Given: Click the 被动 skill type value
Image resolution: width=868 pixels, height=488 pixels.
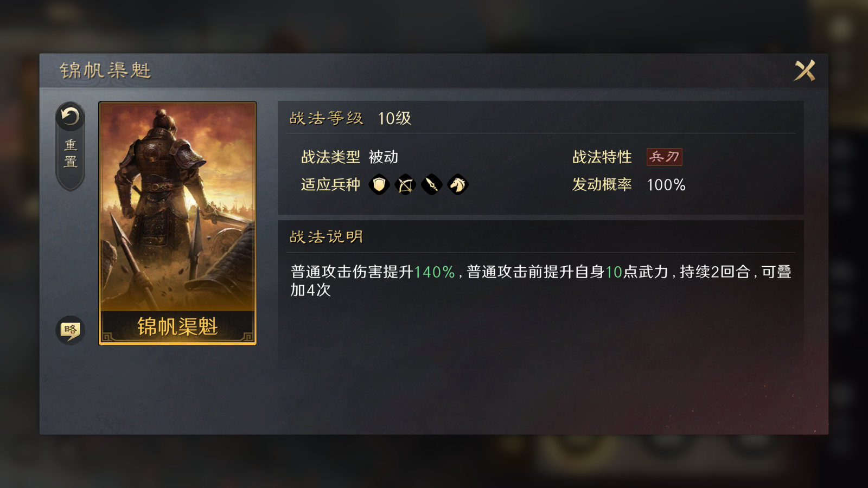Looking at the screenshot, I should 384,157.
